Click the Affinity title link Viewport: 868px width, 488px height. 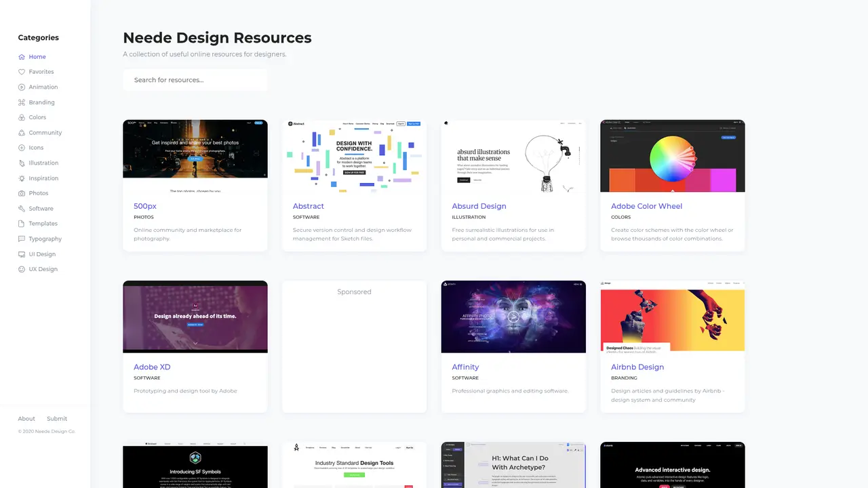(465, 367)
